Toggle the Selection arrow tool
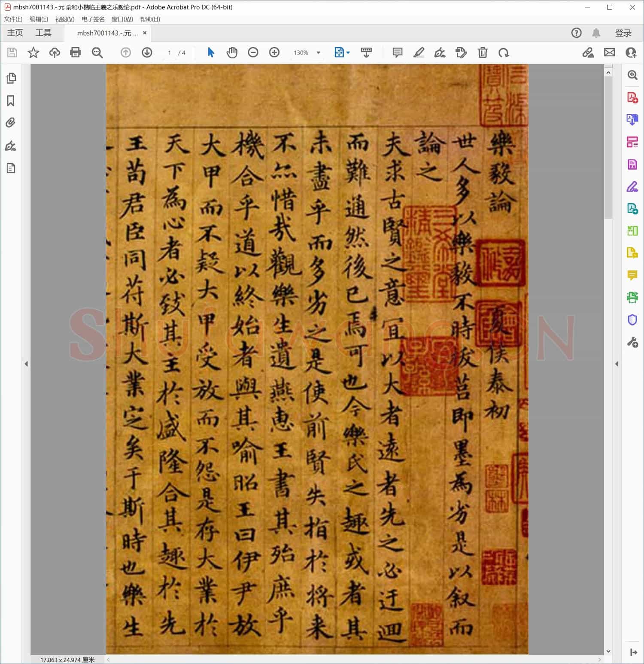Image resolution: width=644 pixels, height=664 pixels. [x=211, y=52]
